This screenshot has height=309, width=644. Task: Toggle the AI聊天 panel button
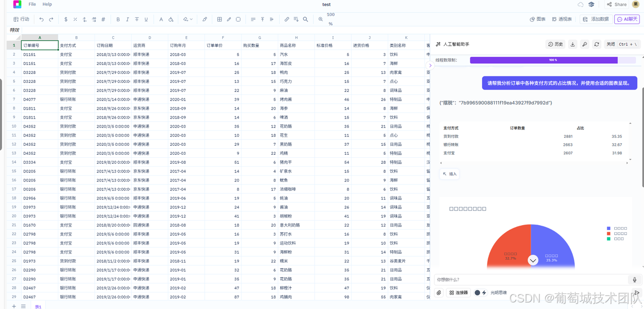[627, 19]
